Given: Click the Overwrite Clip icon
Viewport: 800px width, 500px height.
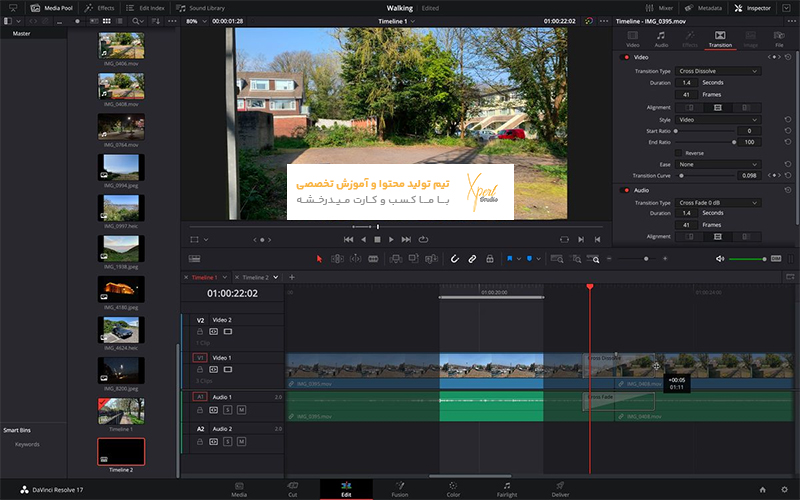Looking at the screenshot, I should [413, 259].
